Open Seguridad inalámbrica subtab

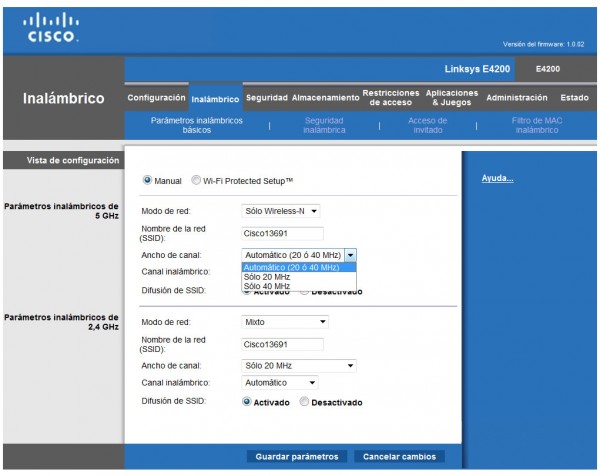click(x=324, y=125)
